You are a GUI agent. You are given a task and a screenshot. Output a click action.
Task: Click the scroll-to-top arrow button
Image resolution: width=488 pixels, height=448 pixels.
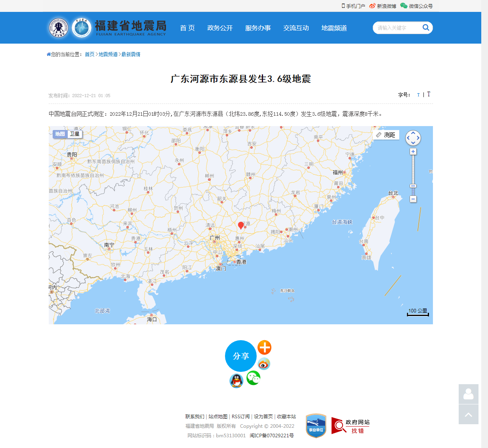(469, 414)
